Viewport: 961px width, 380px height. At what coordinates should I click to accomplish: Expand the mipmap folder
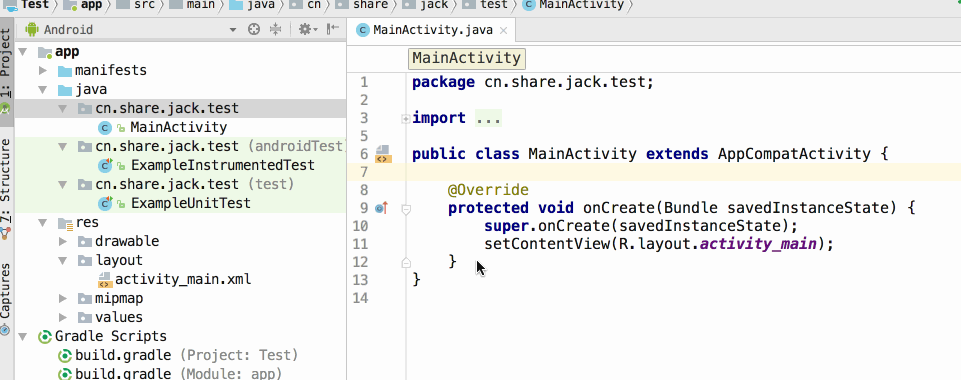click(63, 298)
